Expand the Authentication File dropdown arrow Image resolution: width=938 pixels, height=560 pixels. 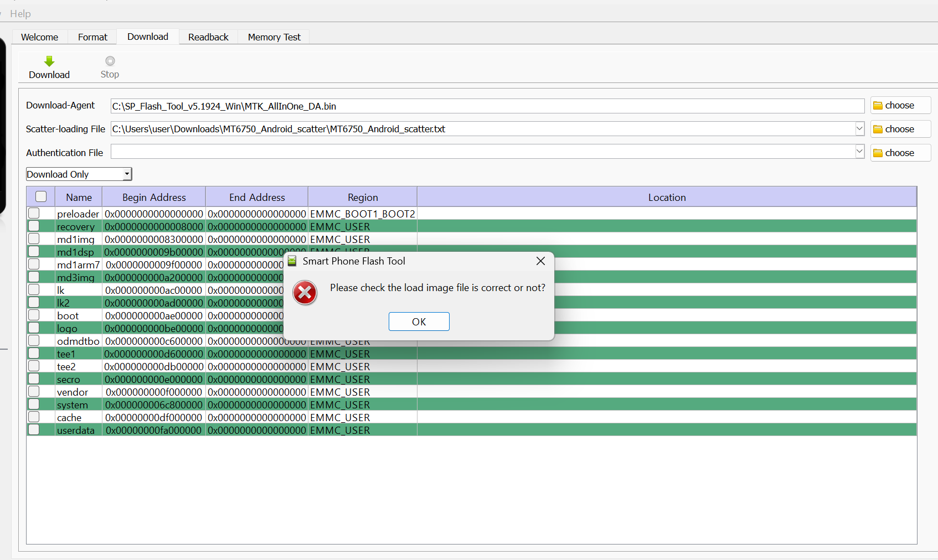tap(859, 152)
